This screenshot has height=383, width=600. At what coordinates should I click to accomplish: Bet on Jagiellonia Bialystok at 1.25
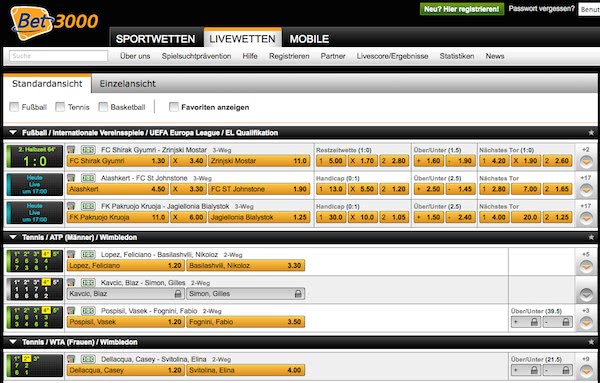tap(259, 217)
